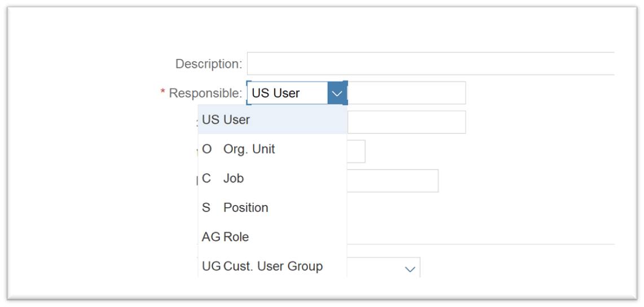Viewport: 644px width, 307px height.
Task: Click into the Description text field
Action: pos(430,64)
